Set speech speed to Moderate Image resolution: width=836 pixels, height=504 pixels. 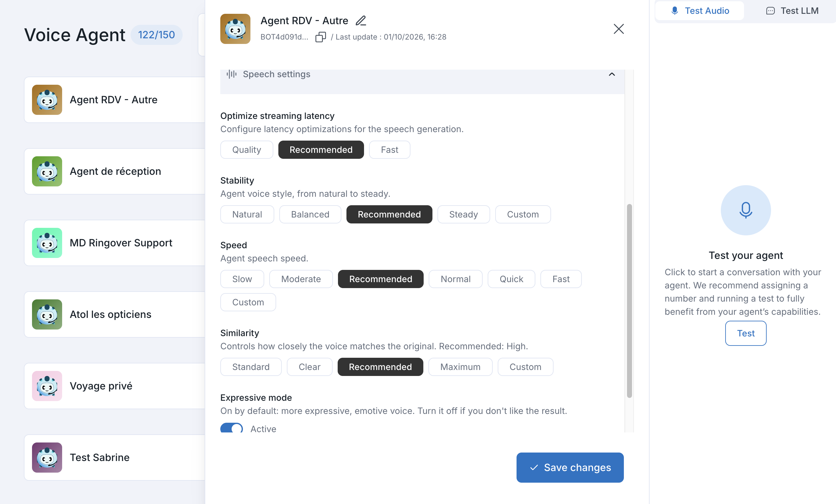tap(301, 279)
